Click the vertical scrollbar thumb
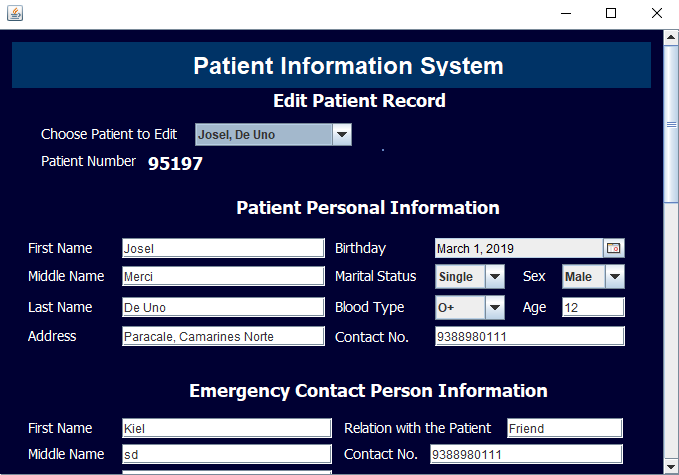The image size is (679, 475). 671,124
